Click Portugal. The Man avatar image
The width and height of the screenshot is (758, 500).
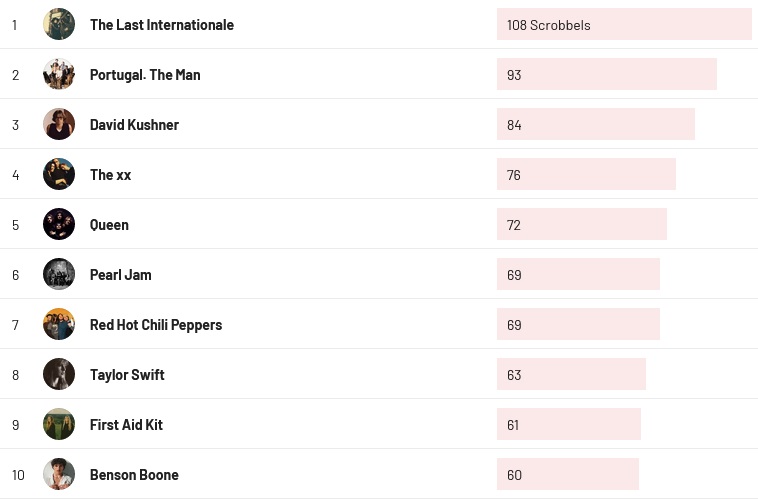(59, 74)
